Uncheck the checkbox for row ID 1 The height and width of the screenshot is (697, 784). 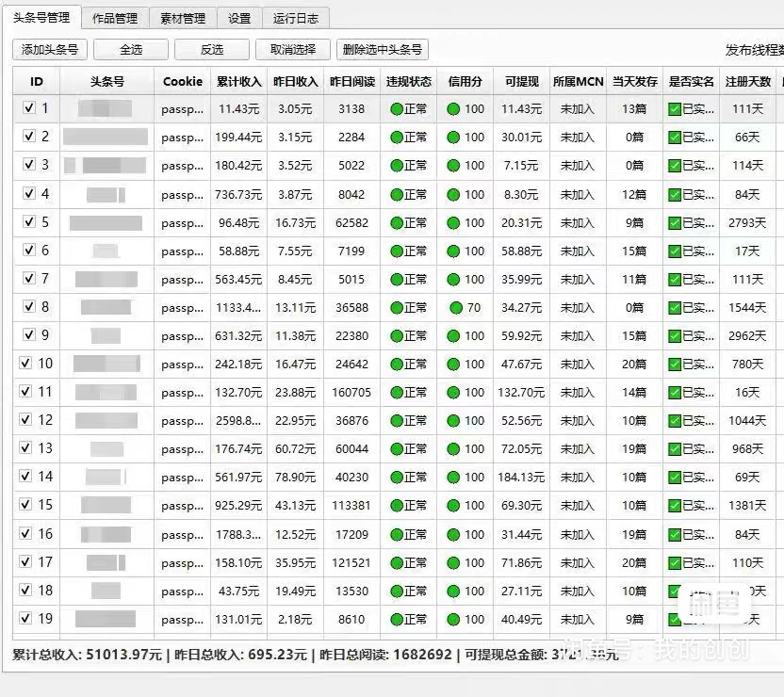(x=29, y=107)
